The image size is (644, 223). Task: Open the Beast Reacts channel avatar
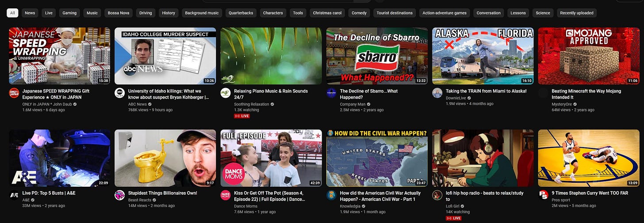(x=120, y=195)
